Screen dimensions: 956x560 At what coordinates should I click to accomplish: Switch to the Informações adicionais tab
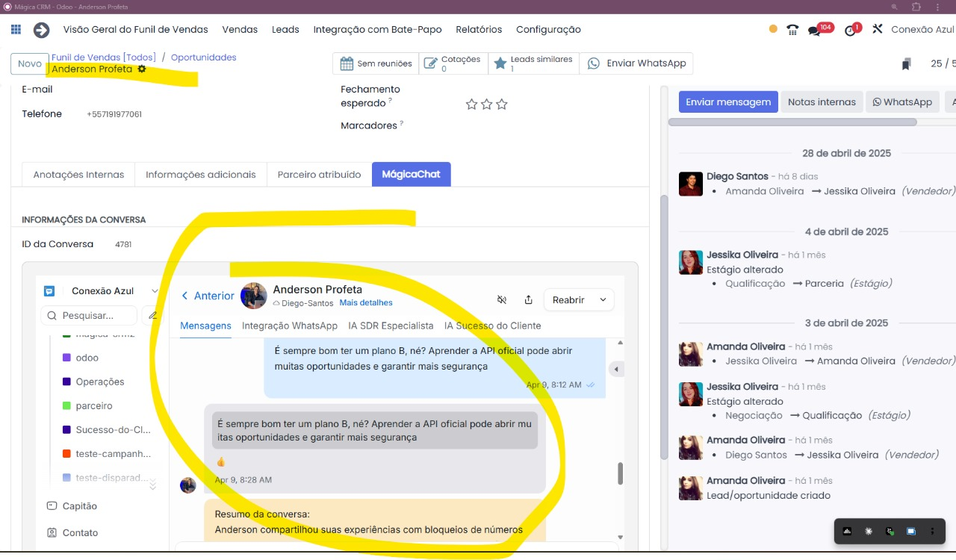coord(201,175)
